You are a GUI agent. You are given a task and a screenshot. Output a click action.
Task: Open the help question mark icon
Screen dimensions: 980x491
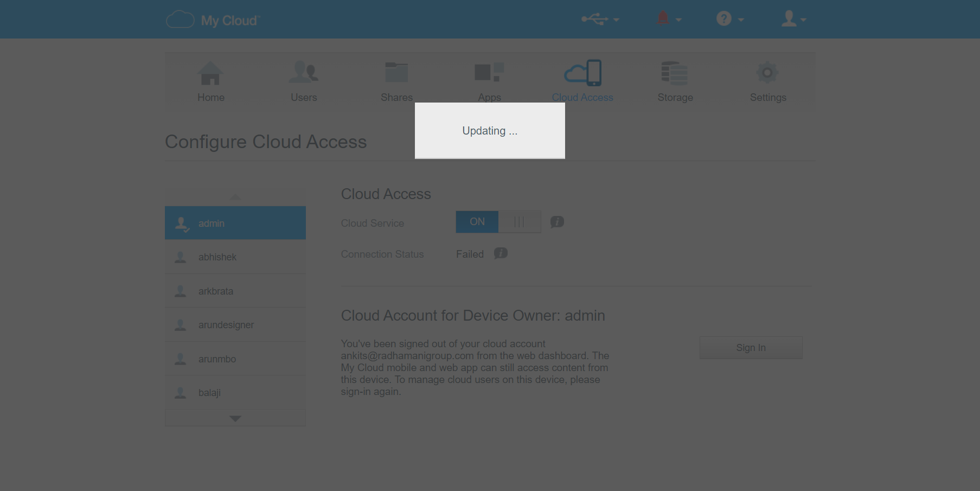pyautogui.click(x=724, y=19)
